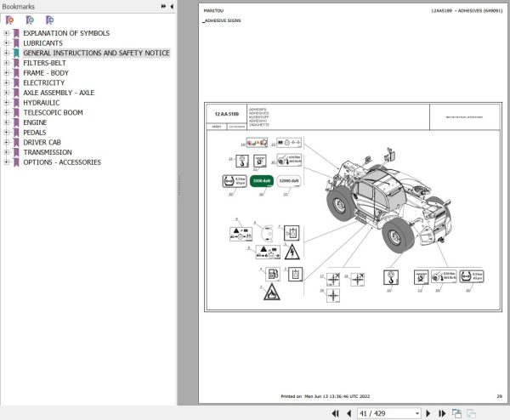510x420 pixels.
Task: Open the PEDALS bookmark
Action: point(35,133)
